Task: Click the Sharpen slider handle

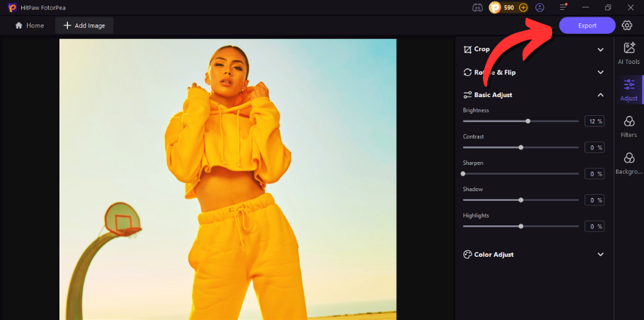Action: (463, 174)
